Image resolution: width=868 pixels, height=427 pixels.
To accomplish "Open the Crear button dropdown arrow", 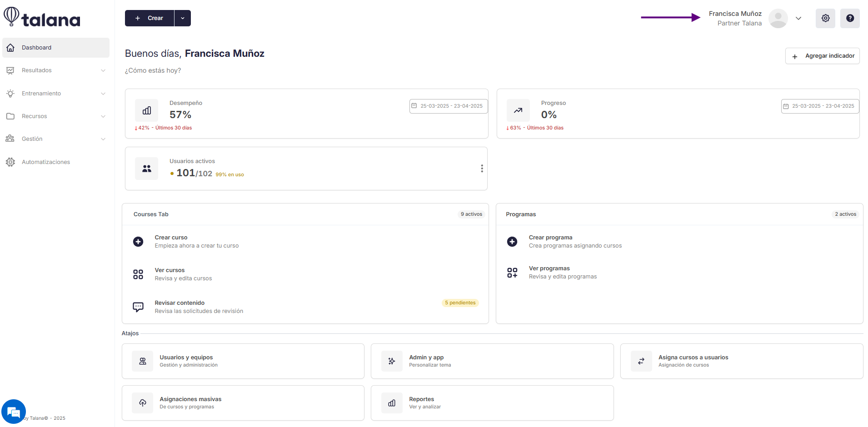I will [183, 18].
